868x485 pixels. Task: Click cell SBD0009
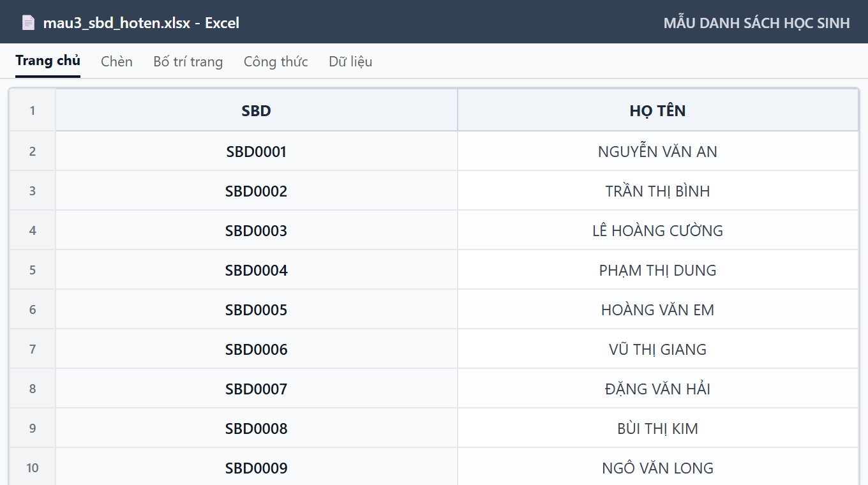point(257,468)
